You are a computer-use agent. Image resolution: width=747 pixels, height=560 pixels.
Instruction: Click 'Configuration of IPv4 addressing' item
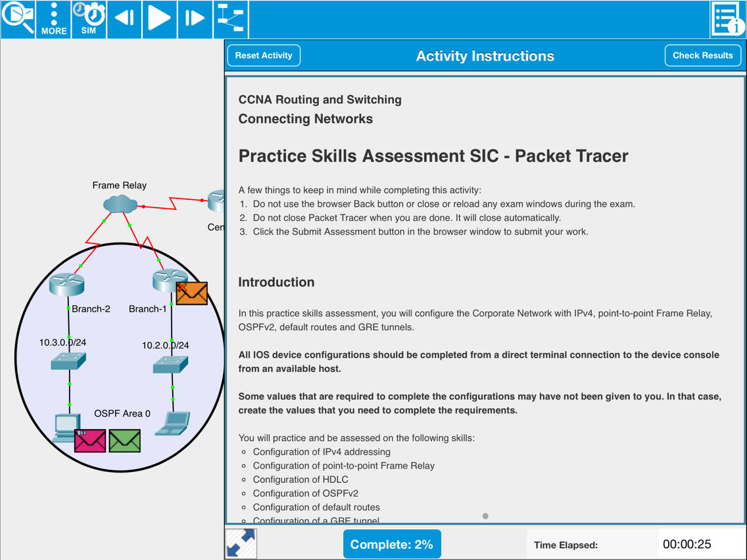pyautogui.click(x=322, y=452)
